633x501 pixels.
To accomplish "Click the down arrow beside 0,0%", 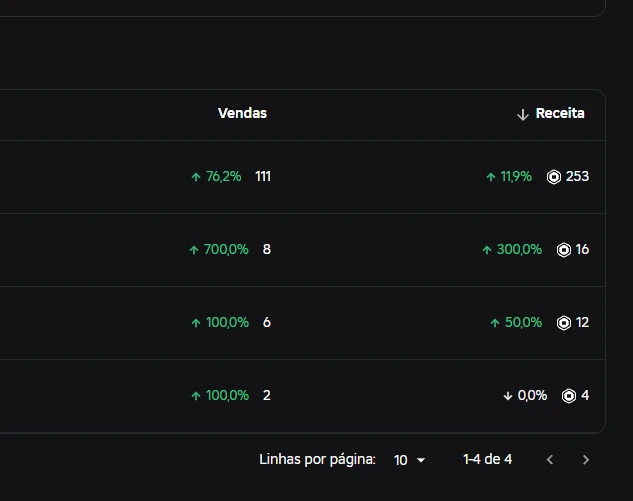I will coord(508,396).
